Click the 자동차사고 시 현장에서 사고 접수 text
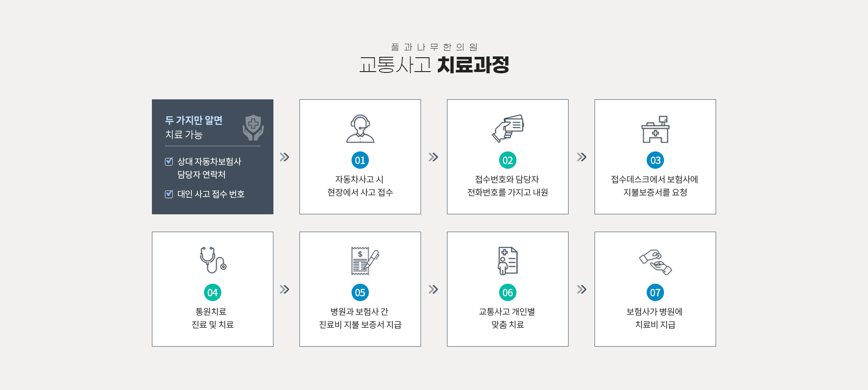 [x=360, y=186]
